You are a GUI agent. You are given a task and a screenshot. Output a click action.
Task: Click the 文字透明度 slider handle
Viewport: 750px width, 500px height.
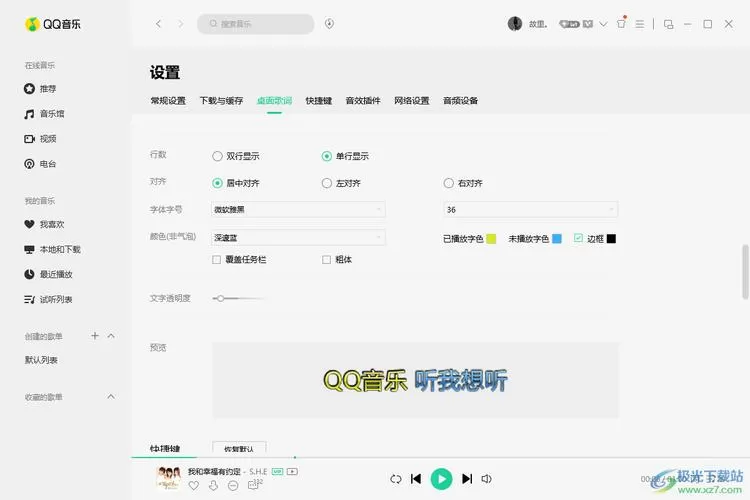pyautogui.click(x=221, y=298)
